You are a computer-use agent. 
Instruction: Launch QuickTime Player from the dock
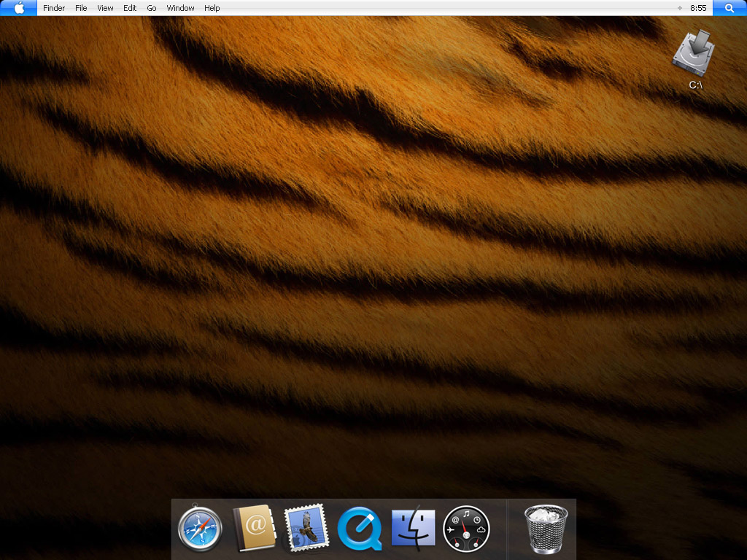[x=360, y=529]
